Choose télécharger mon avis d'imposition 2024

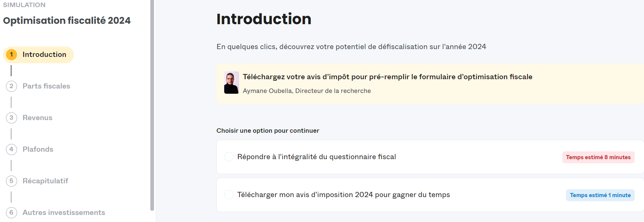coord(343,194)
